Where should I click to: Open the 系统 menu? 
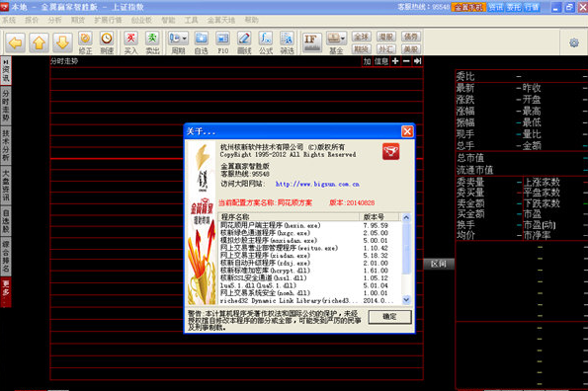tap(9, 20)
